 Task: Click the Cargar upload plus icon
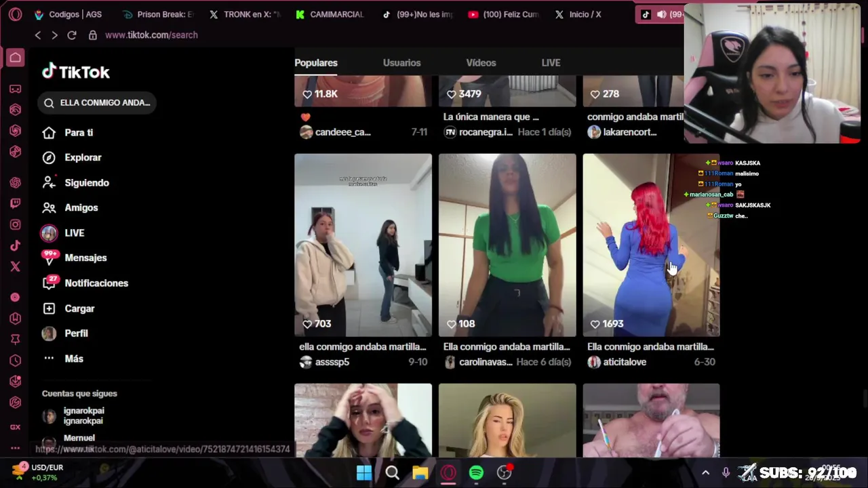click(49, 308)
